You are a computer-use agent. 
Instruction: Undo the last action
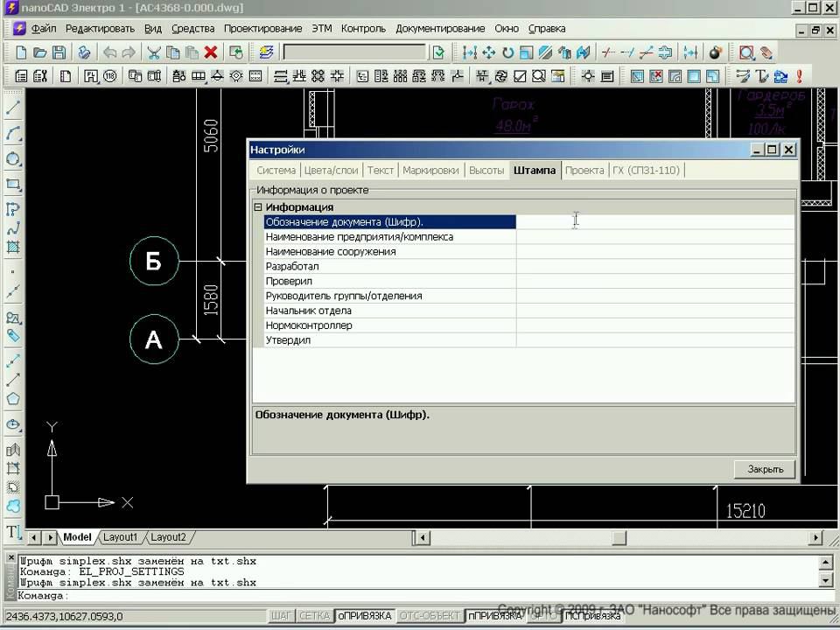tap(110, 52)
